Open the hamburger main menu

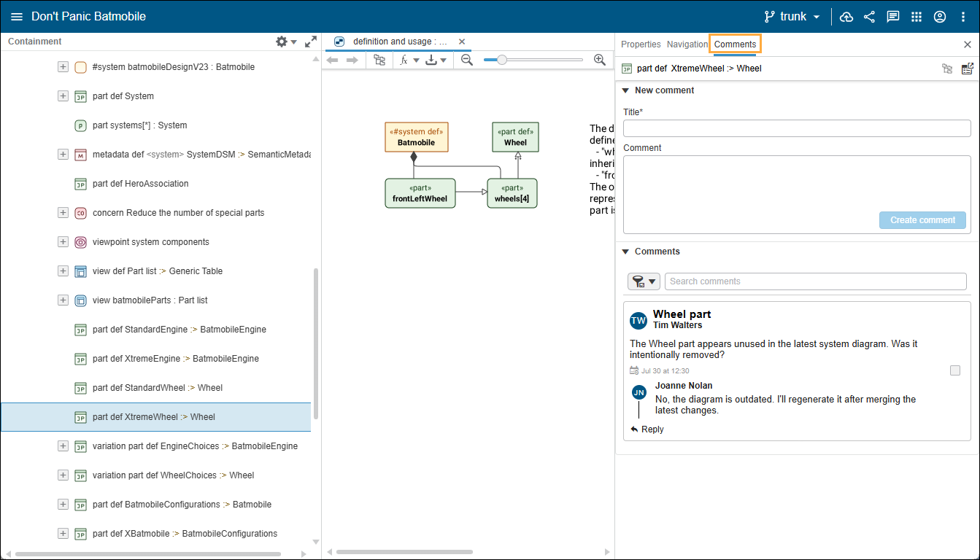click(x=17, y=17)
